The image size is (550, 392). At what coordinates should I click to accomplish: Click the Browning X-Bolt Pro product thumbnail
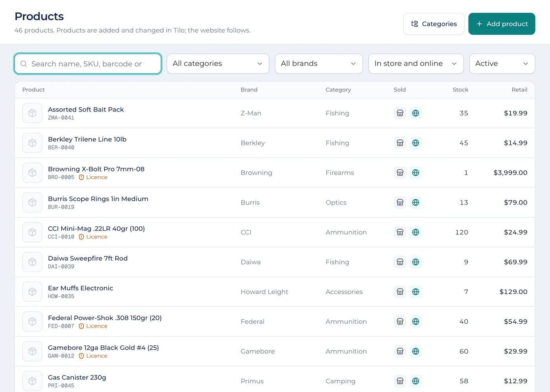tap(32, 173)
